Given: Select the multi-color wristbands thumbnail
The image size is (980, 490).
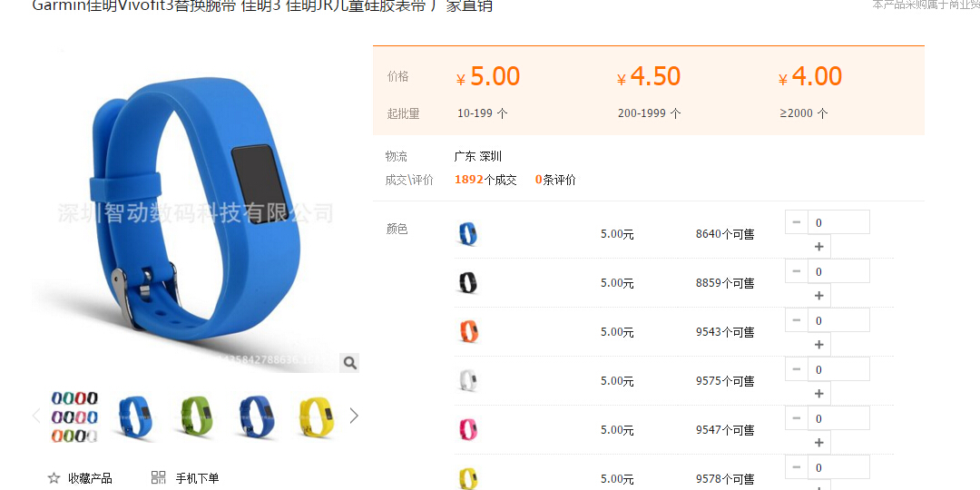Looking at the screenshot, I should tap(74, 416).
